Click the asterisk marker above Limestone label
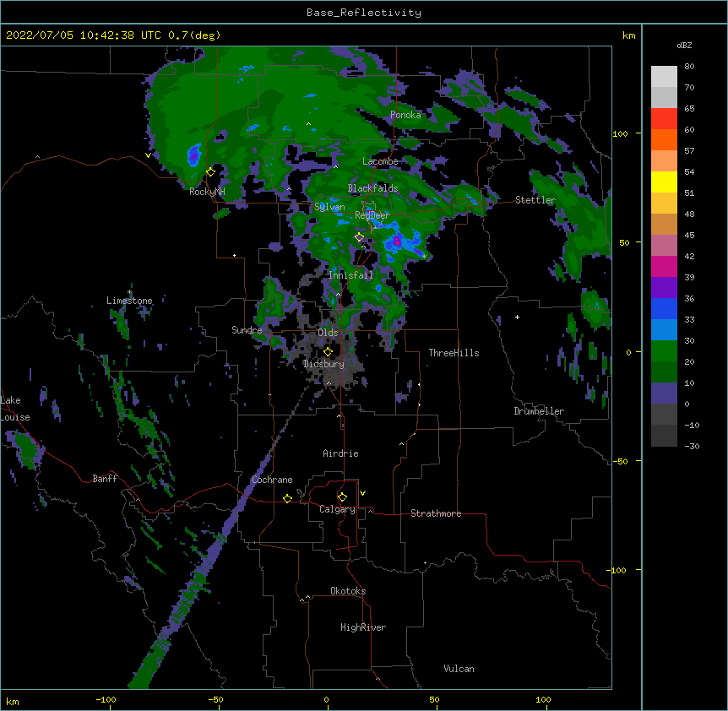Viewport: 728px width, 711px height. tap(130, 292)
